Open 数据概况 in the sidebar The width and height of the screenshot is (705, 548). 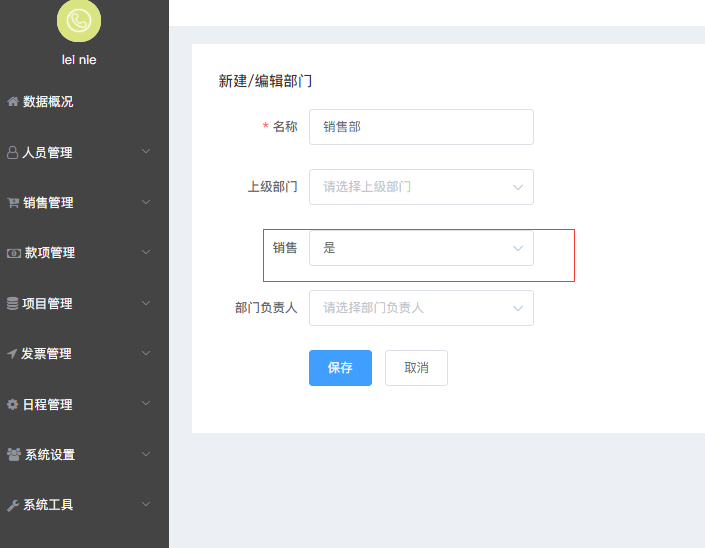[x=84, y=102]
